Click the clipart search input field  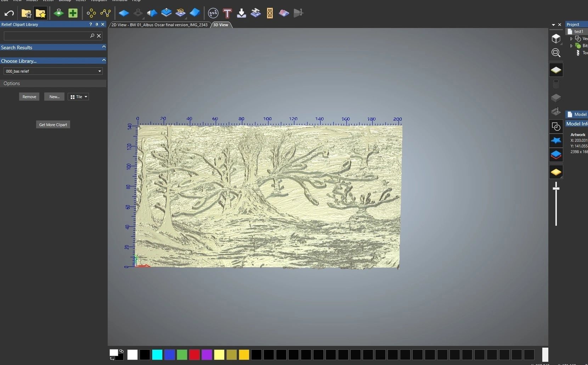click(x=47, y=36)
